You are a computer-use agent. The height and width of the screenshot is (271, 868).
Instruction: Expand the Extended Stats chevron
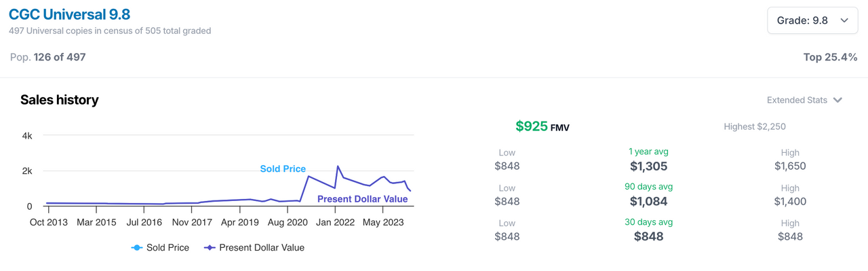pyautogui.click(x=837, y=101)
